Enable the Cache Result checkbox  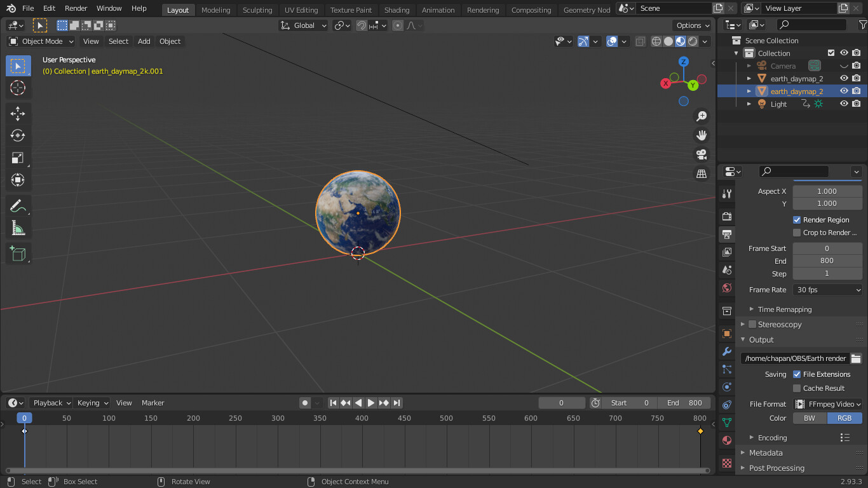tap(797, 388)
